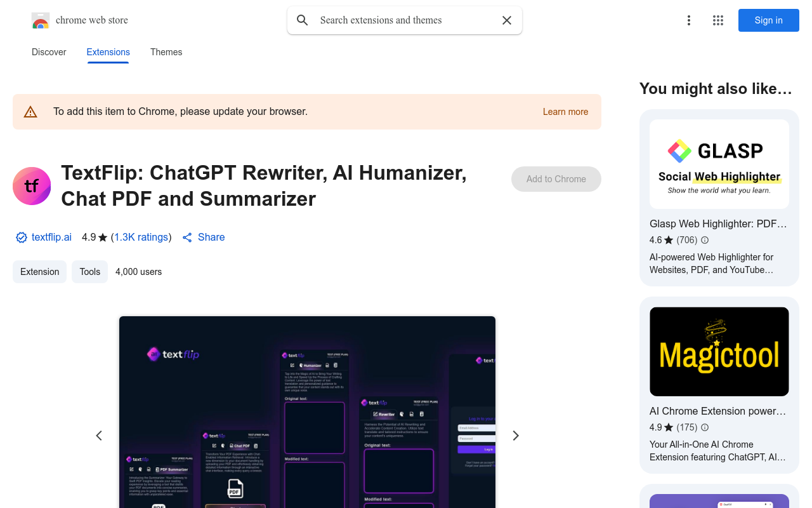Viewport: 812px width, 508px height.
Task: Click the Share link text
Action: coord(211,237)
